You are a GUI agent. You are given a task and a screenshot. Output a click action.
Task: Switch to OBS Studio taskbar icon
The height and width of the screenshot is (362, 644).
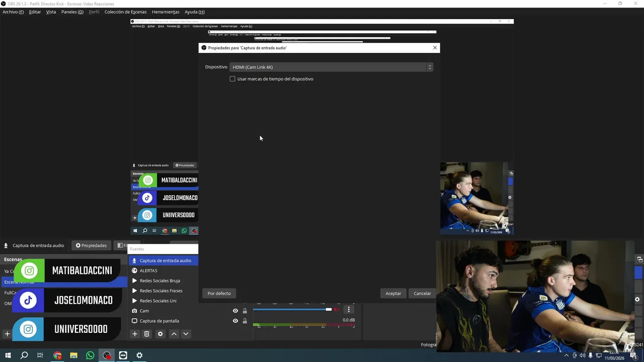107,355
